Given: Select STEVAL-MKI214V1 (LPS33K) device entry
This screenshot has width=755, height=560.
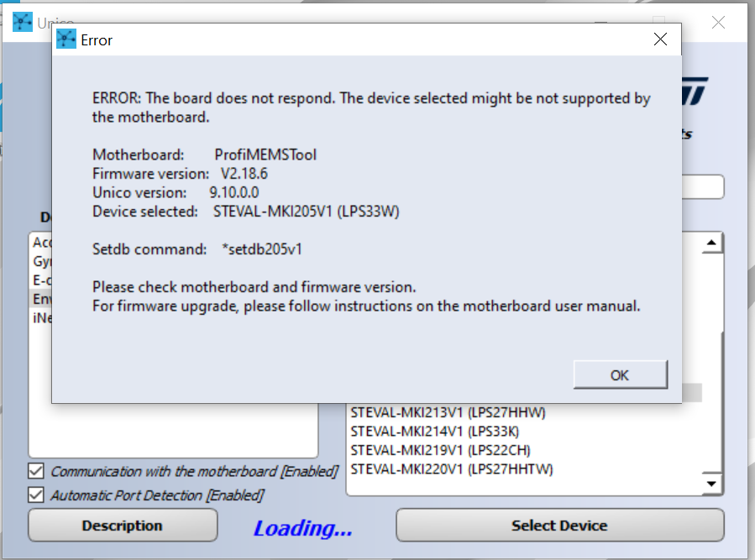Looking at the screenshot, I should 435,432.
